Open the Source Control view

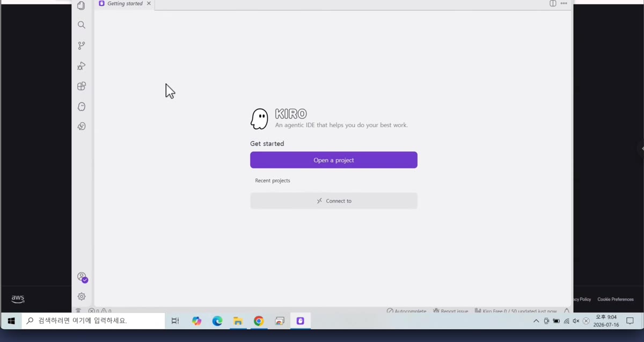82,46
